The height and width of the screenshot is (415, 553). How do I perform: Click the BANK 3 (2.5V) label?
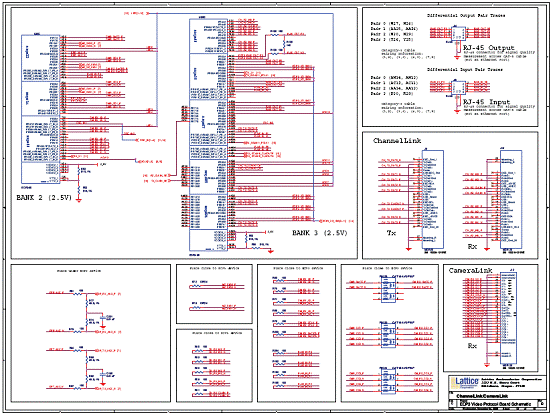[x=320, y=233]
